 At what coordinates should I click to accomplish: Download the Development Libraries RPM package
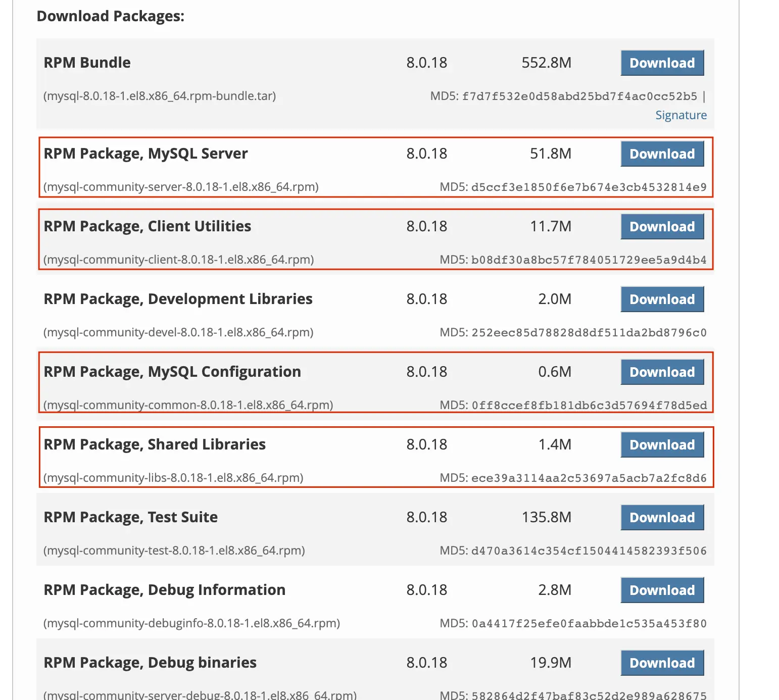662,299
